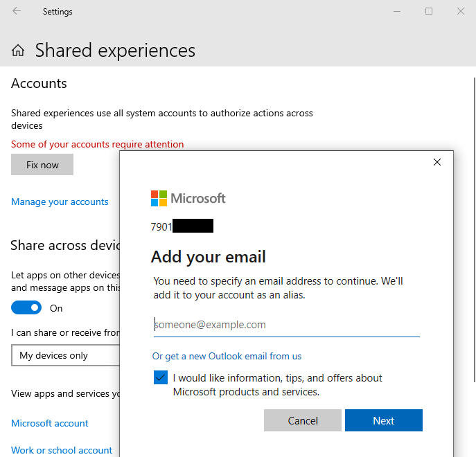The image size is (476, 457).
Task: Click Cancel in the email dialog
Action: coord(303,420)
